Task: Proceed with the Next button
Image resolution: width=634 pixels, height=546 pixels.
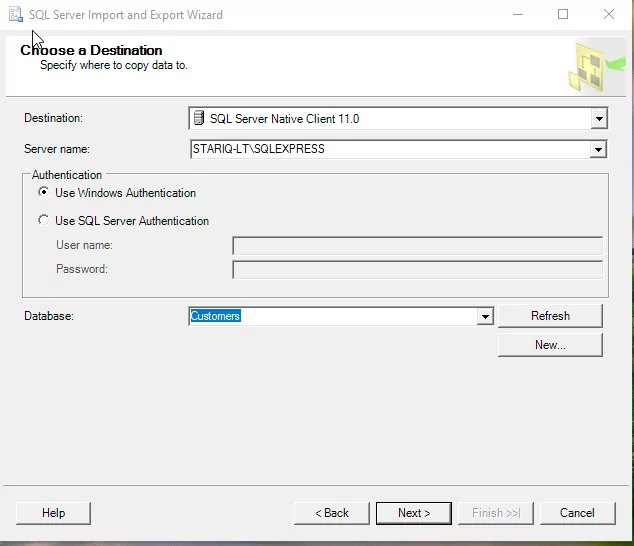Action: [x=414, y=513]
